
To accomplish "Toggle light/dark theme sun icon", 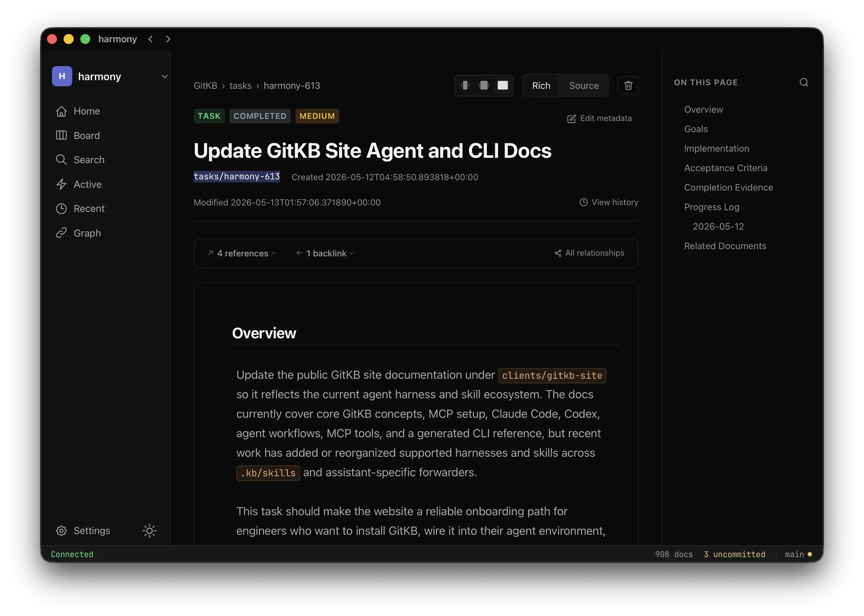I will 150,531.
